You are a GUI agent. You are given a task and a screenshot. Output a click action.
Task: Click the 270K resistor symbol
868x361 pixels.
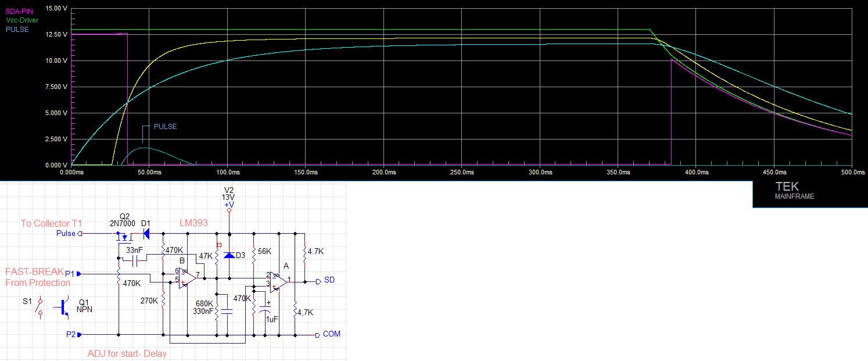[x=164, y=301]
